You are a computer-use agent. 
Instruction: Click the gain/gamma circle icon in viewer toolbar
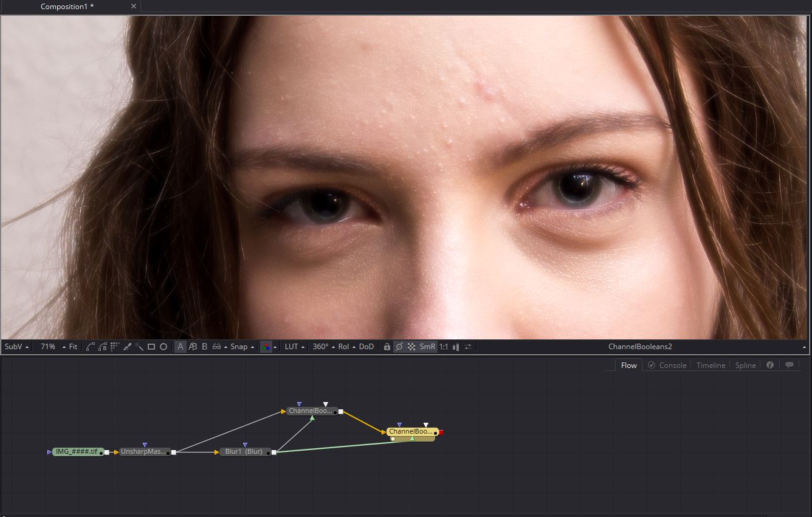[399, 347]
